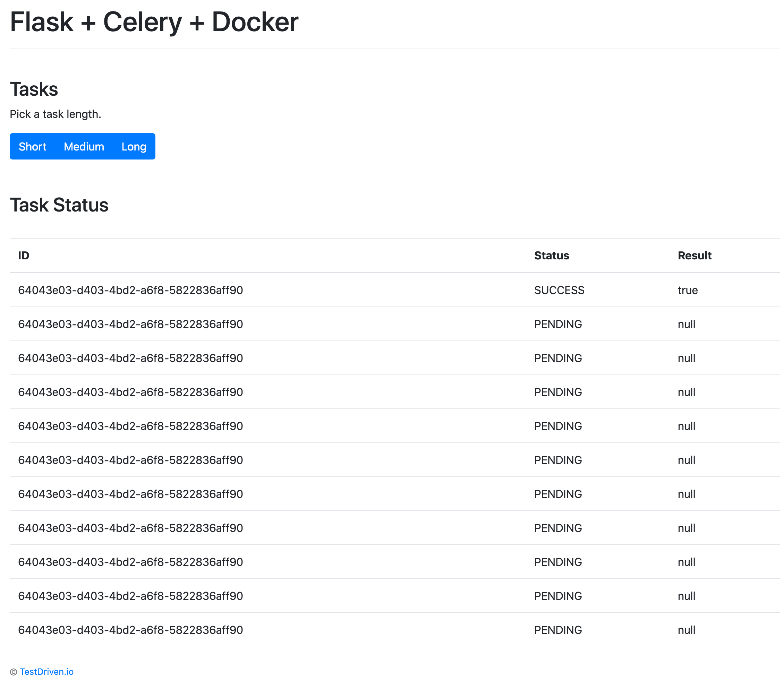Open the TestDriven.io link in footer

coord(47,671)
